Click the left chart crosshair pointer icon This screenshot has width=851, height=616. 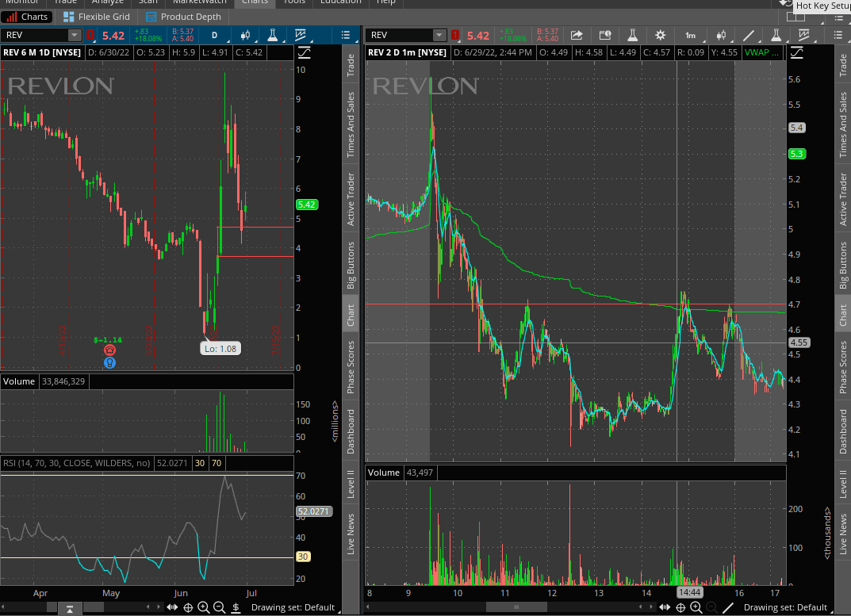coord(188,607)
